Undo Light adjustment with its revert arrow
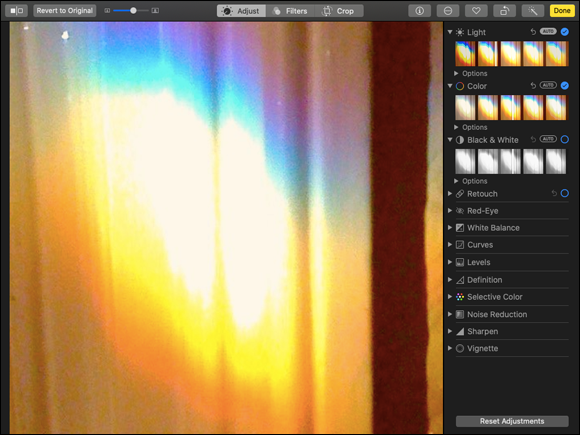The width and height of the screenshot is (580, 435). (x=533, y=32)
